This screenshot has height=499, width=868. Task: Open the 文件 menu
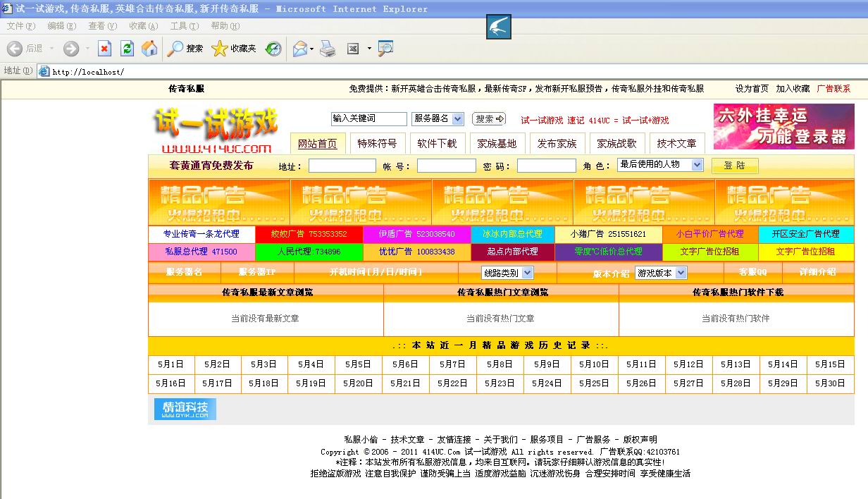tap(20, 25)
